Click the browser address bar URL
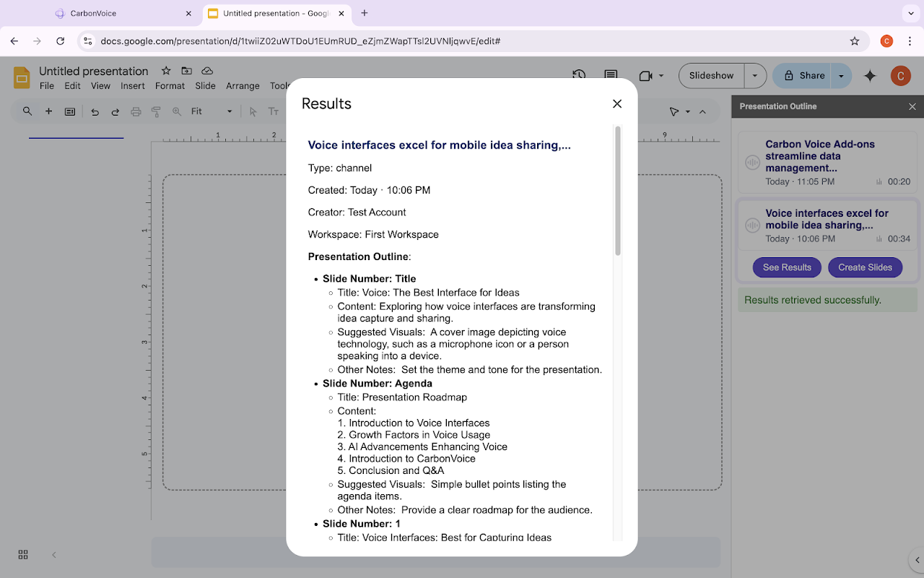924x578 pixels. coord(300,41)
